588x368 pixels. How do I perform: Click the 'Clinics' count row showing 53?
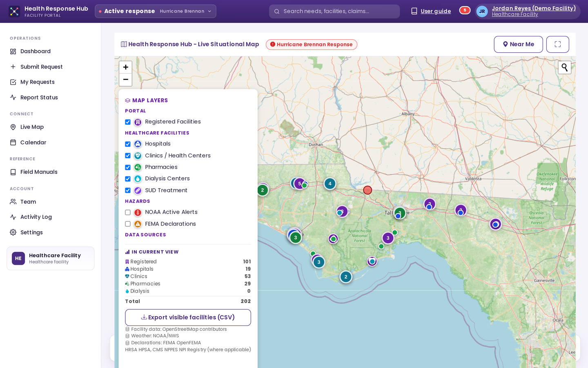coord(188,277)
